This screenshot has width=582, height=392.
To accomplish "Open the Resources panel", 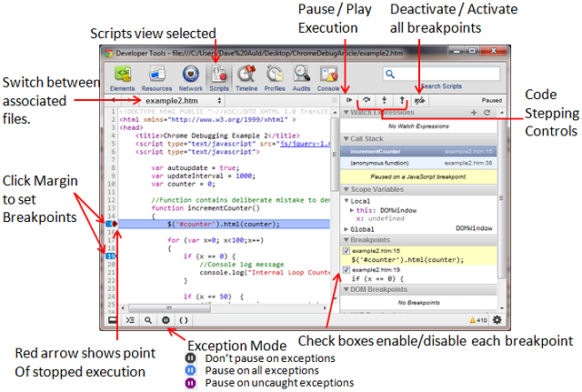I will coord(156,78).
